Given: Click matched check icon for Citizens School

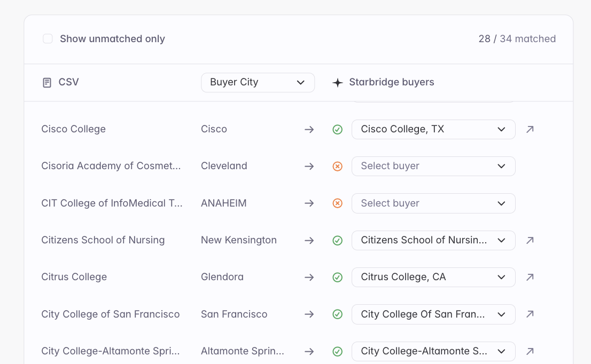Looking at the screenshot, I should pos(337,241).
